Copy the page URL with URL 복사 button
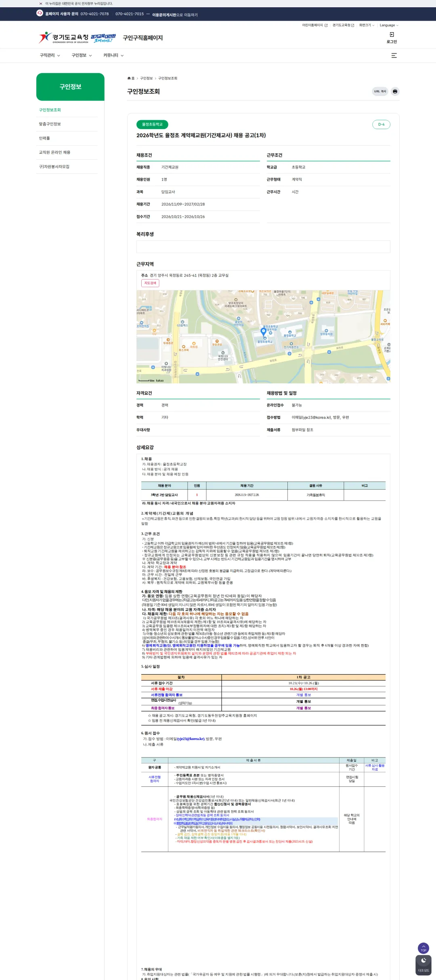436x980 pixels. point(380,92)
